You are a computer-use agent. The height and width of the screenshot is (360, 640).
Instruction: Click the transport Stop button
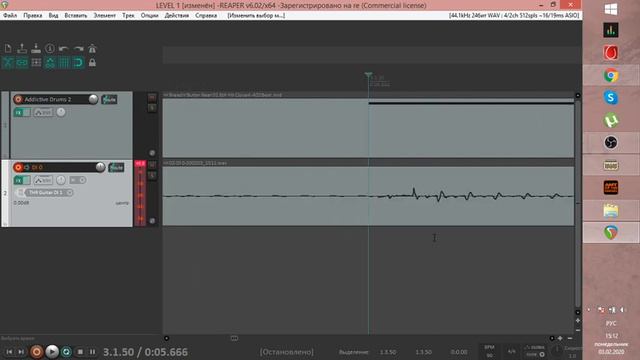point(80,351)
